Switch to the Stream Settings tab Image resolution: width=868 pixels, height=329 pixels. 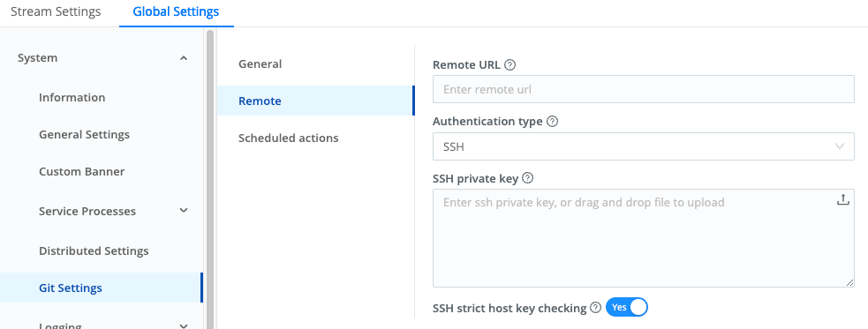[x=56, y=11]
